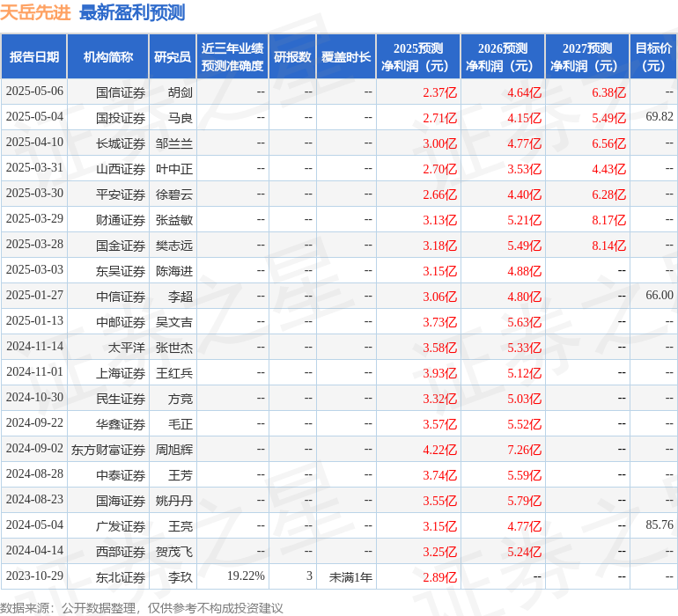Click the 最新盈利预测 heading

132,12
